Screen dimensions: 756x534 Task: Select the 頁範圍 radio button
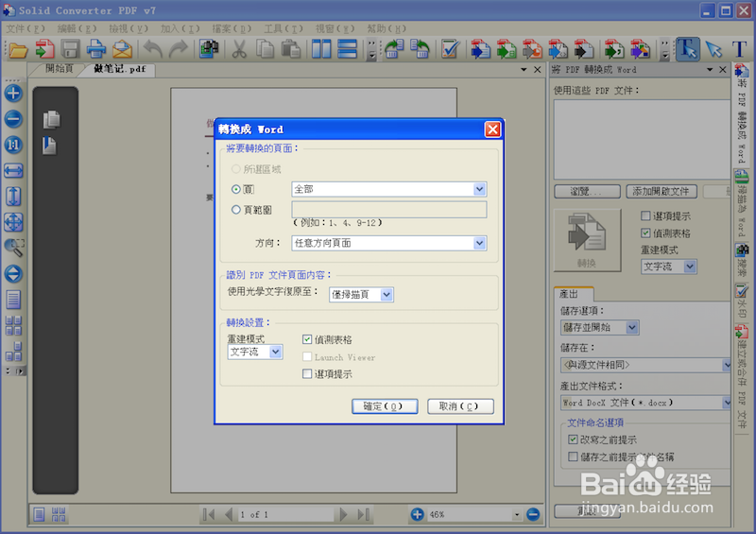pyautogui.click(x=235, y=210)
